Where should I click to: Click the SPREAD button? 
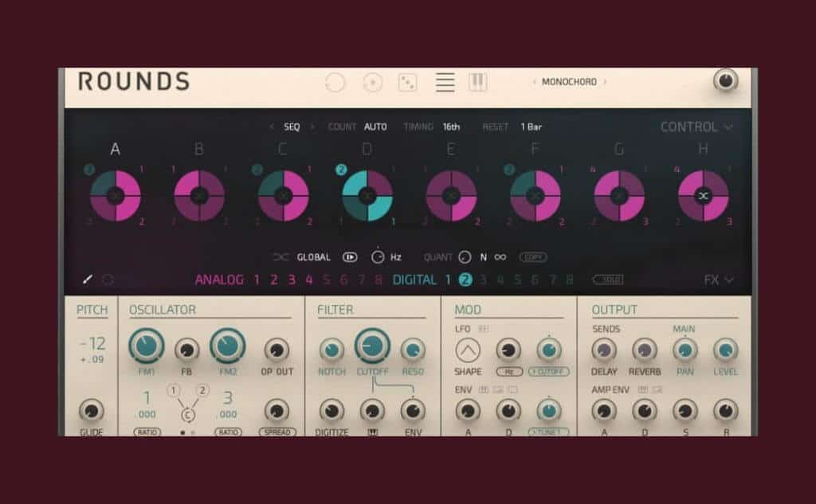pyautogui.click(x=277, y=432)
